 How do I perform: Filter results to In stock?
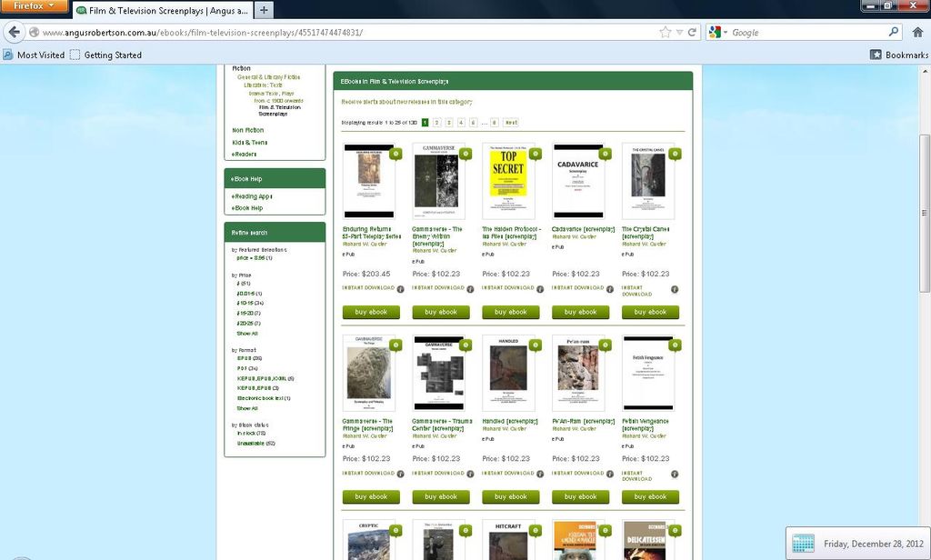(x=251, y=434)
